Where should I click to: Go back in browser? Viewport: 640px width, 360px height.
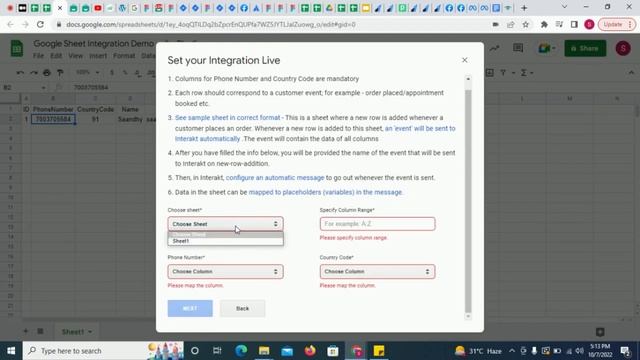pyautogui.click(x=10, y=24)
